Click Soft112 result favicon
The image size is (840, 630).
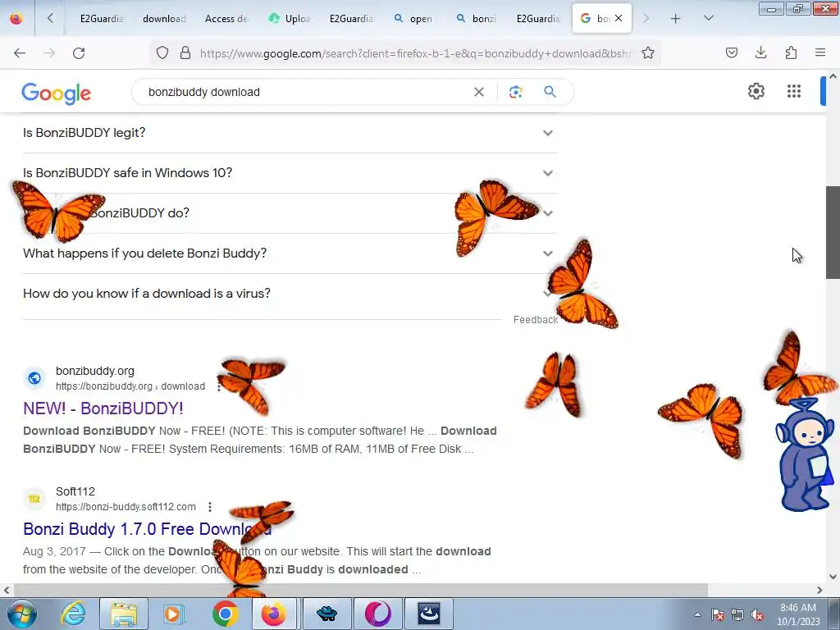tap(34, 499)
